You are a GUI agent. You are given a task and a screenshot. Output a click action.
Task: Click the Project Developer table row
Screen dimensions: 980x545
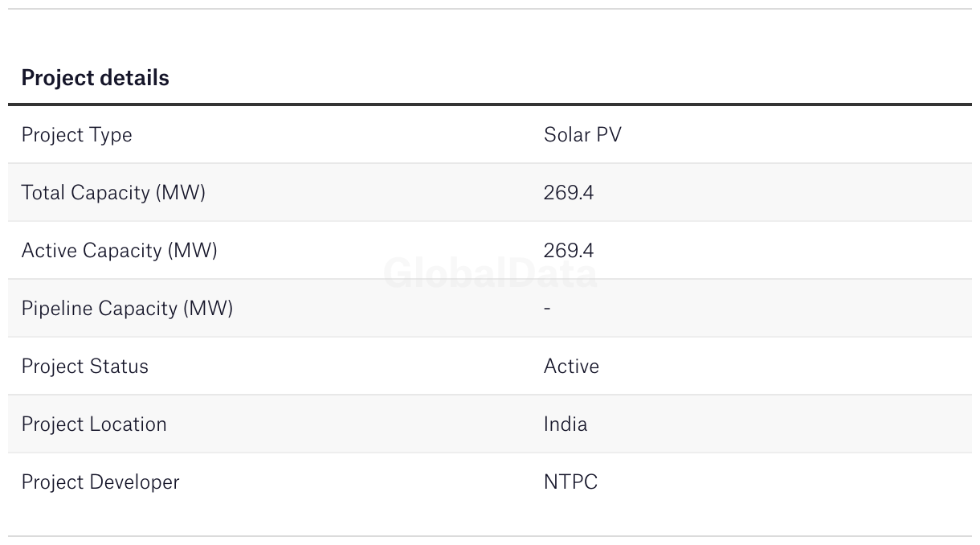(490, 481)
